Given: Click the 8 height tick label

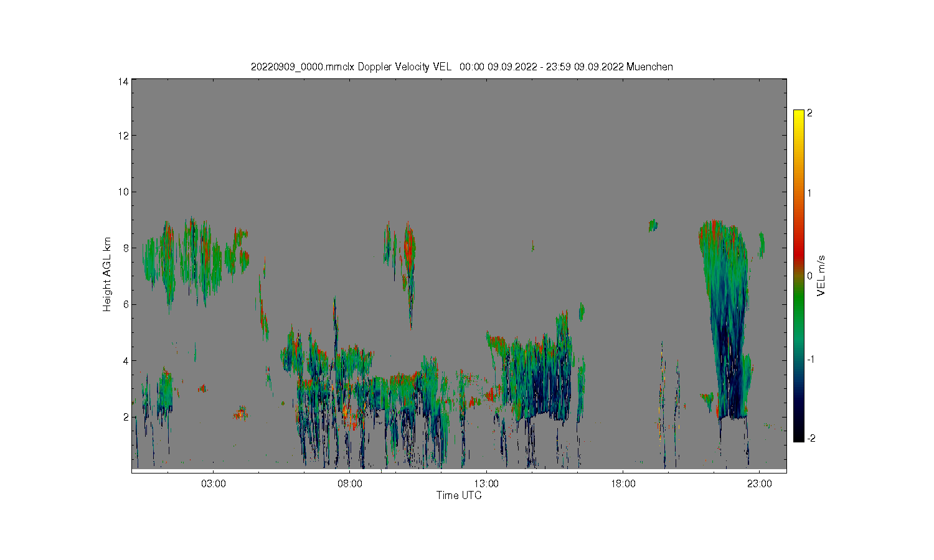Looking at the screenshot, I should coord(126,248).
